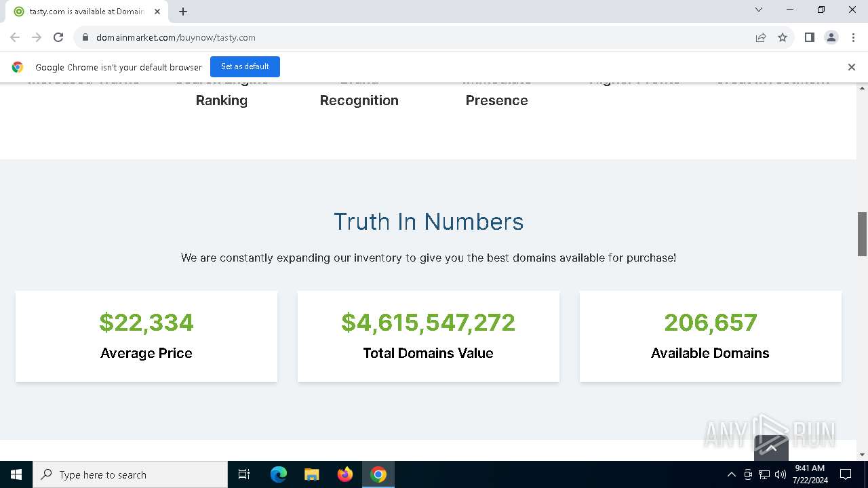The width and height of the screenshot is (868, 488).
Task: Click the browser back arrow
Action: [15, 37]
